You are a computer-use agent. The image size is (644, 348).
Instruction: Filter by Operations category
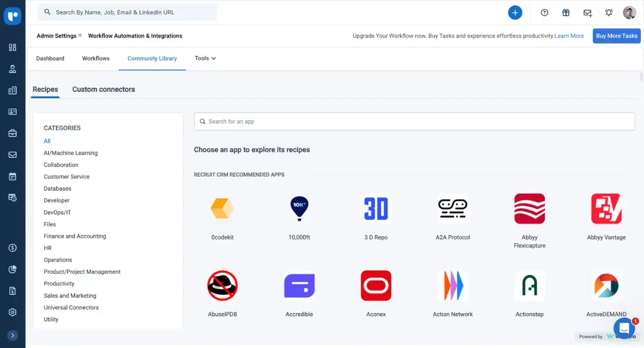pyautogui.click(x=58, y=260)
